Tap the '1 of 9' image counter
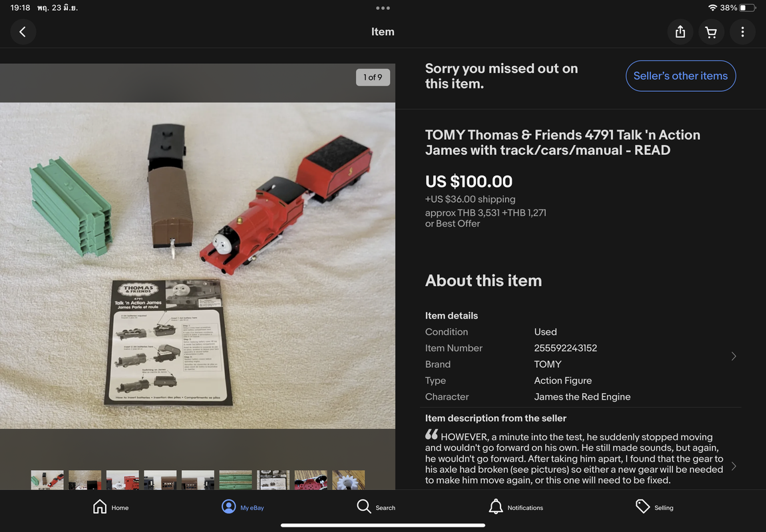The image size is (766, 532). 373,77
